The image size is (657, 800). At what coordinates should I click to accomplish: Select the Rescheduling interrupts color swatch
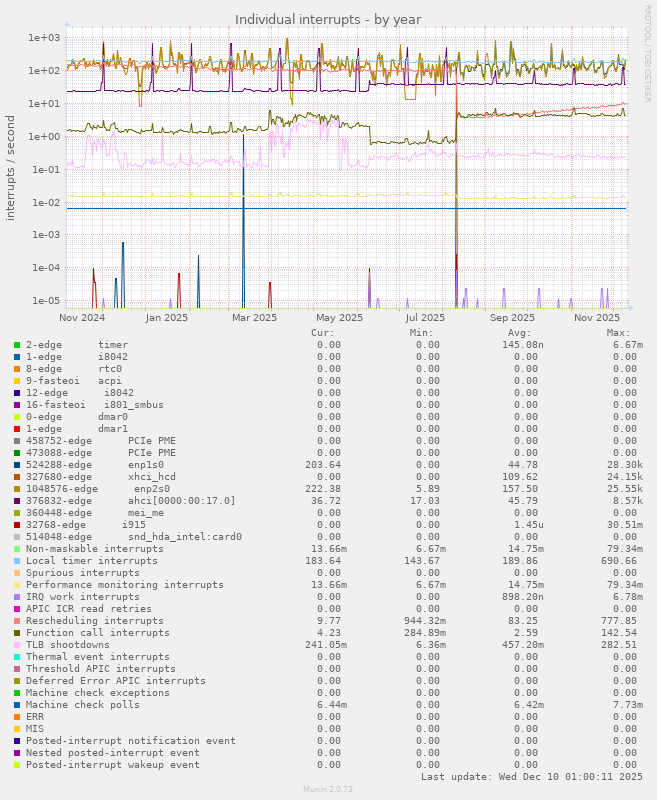[17, 620]
